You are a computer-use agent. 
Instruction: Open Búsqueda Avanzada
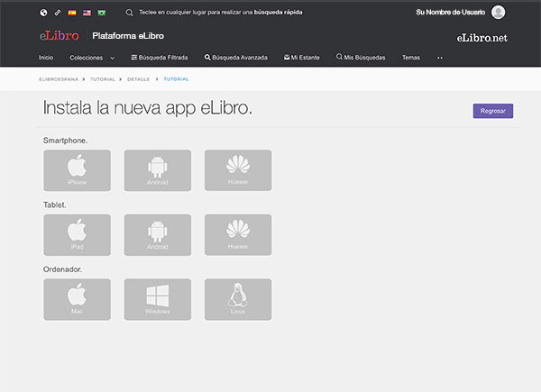coord(236,58)
